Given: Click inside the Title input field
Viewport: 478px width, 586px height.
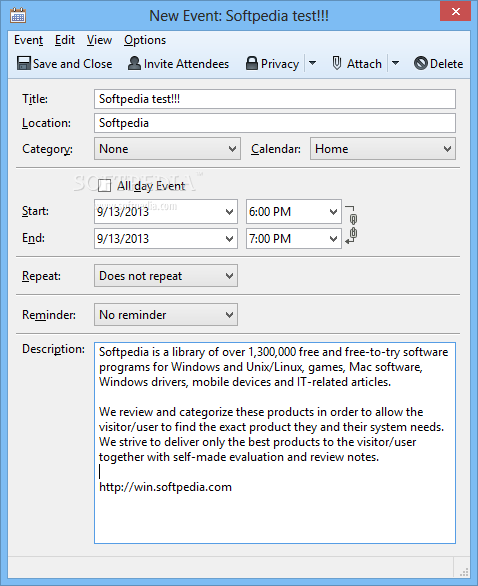Looking at the screenshot, I should pyautogui.click(x=275, y=99).
